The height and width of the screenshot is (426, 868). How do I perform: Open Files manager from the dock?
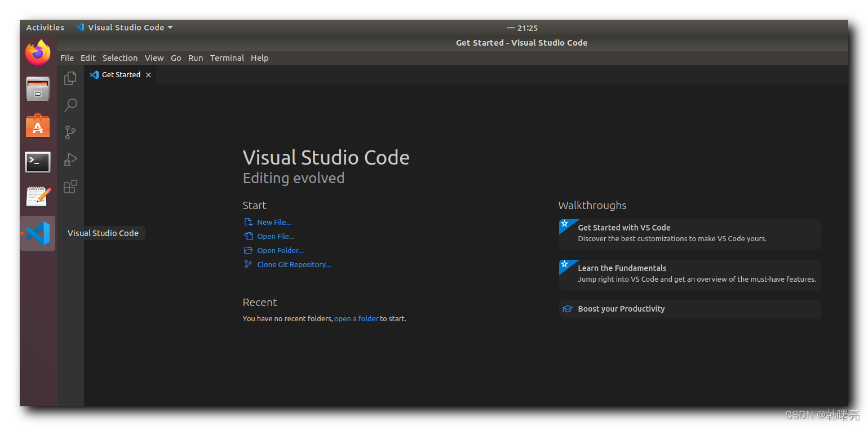pos(38,88)
